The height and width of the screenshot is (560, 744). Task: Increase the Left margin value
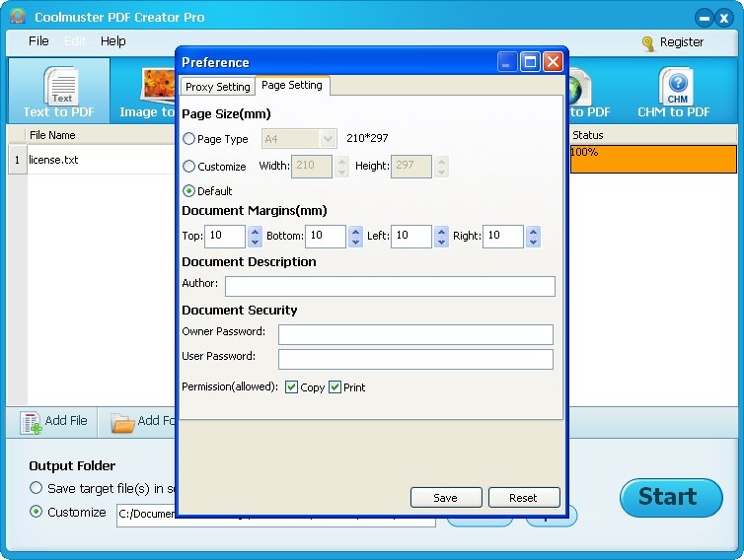click(442, 232)
